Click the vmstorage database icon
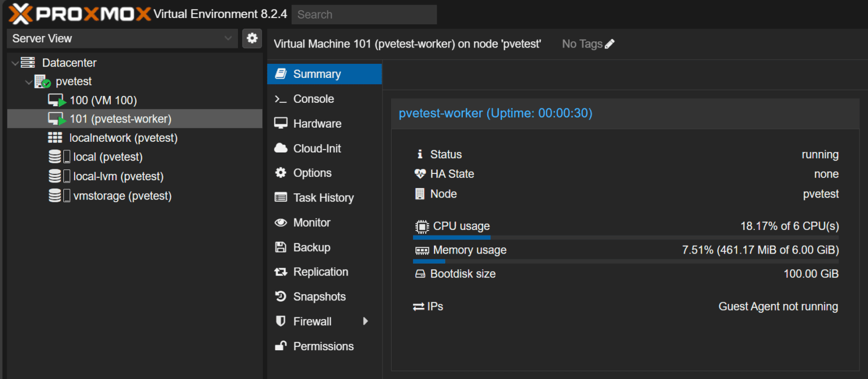Image resolution: width=868 pixels, height=379 pixels. coord(55,196)
